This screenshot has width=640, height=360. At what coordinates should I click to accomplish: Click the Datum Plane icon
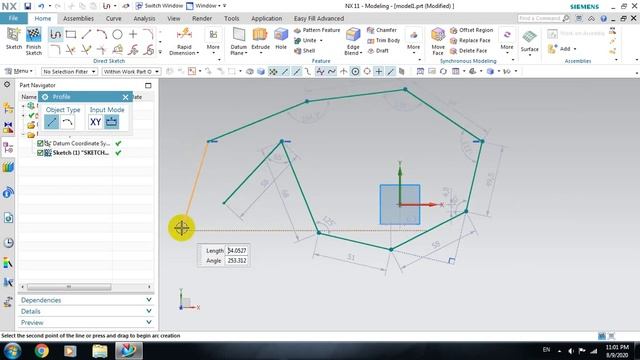coord(239,35)
